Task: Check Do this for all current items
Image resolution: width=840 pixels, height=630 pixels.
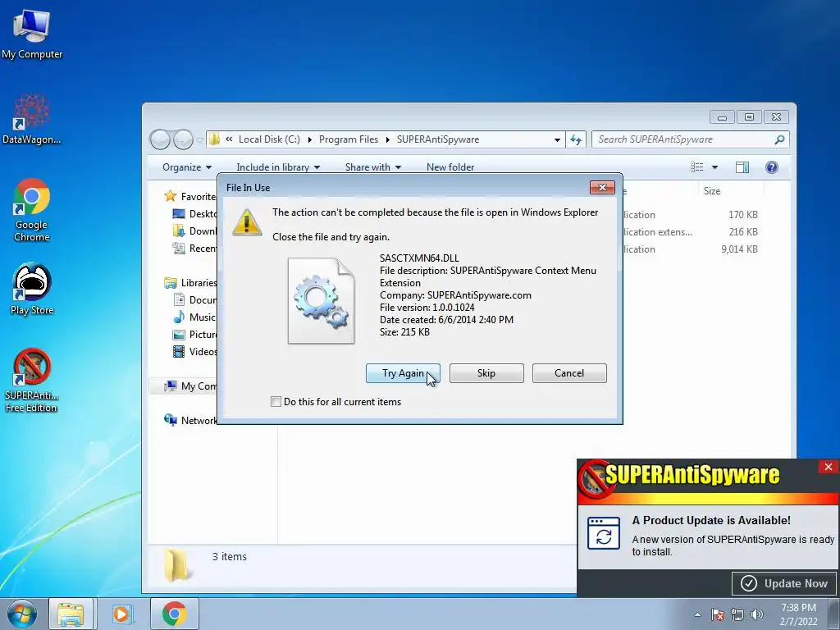Action: tap(276, 402)
